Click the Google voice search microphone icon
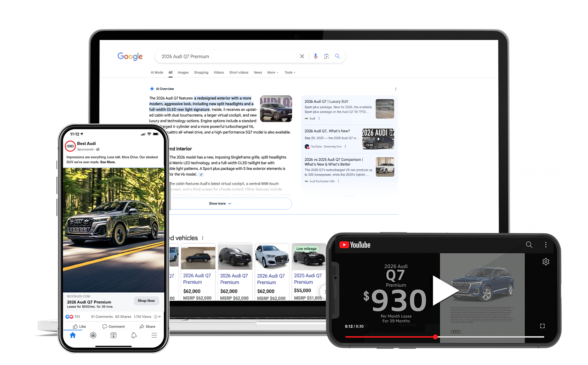Screen dimensions: 588x365 [x=315, y=56]
